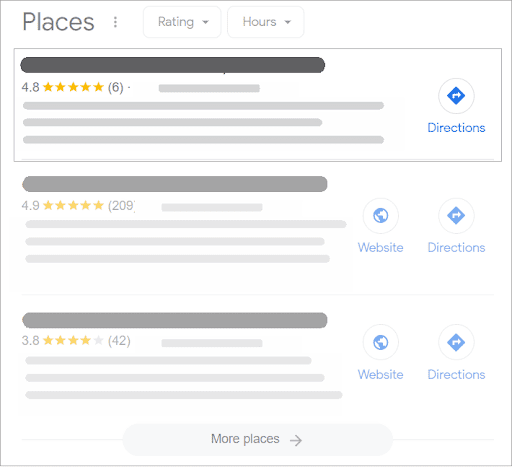Click the Directions text link in first result
The width and height of the screenshot is (512, 472).
coord(456,128)
